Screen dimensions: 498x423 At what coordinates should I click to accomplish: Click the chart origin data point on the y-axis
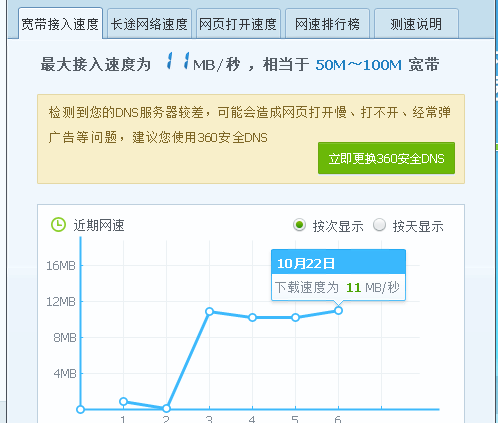tap(80, 409)
